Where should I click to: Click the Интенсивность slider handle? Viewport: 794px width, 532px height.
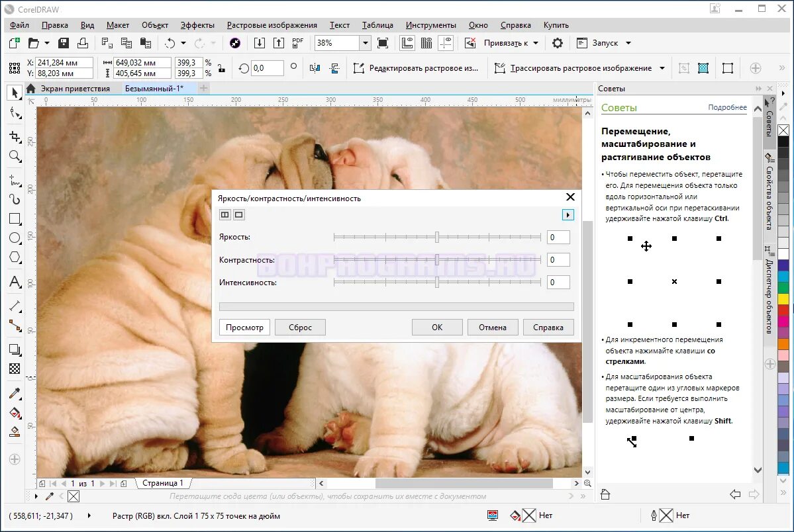click(437, 283)
